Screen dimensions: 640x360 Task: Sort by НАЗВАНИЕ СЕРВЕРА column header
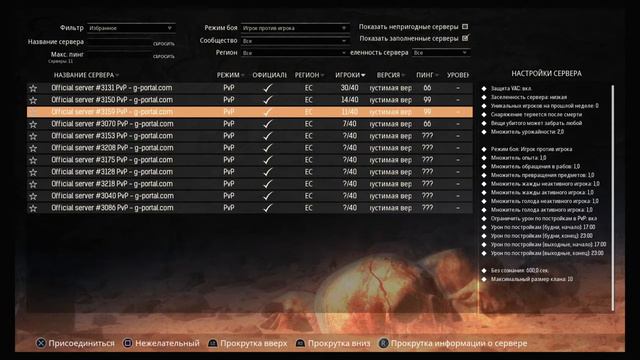(86, 75)
